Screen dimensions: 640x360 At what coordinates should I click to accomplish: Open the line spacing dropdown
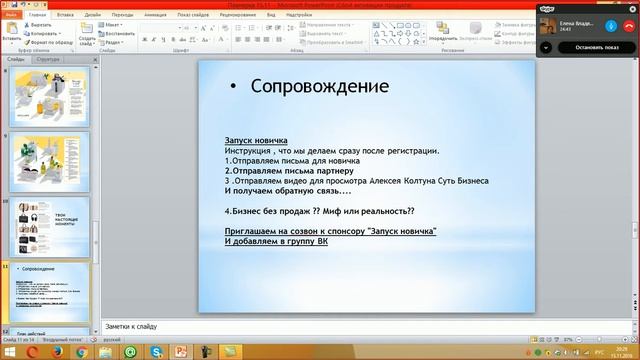[x=291, y=28]
